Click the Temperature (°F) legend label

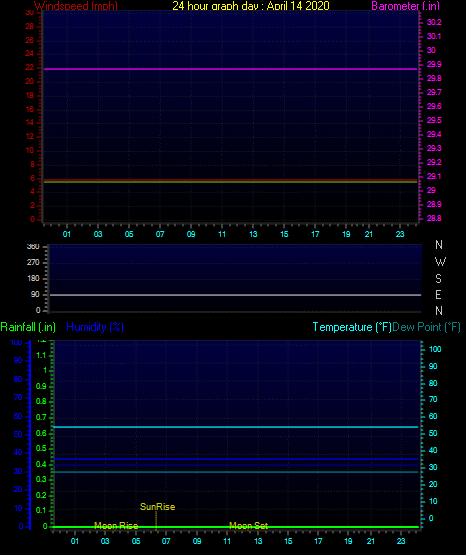click(352, 327)
